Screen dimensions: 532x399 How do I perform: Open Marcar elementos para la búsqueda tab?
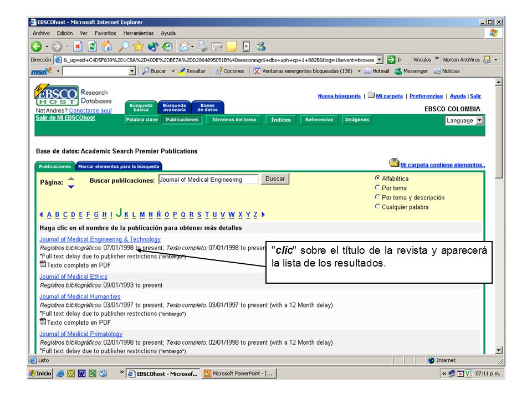(x=119, y=166)
